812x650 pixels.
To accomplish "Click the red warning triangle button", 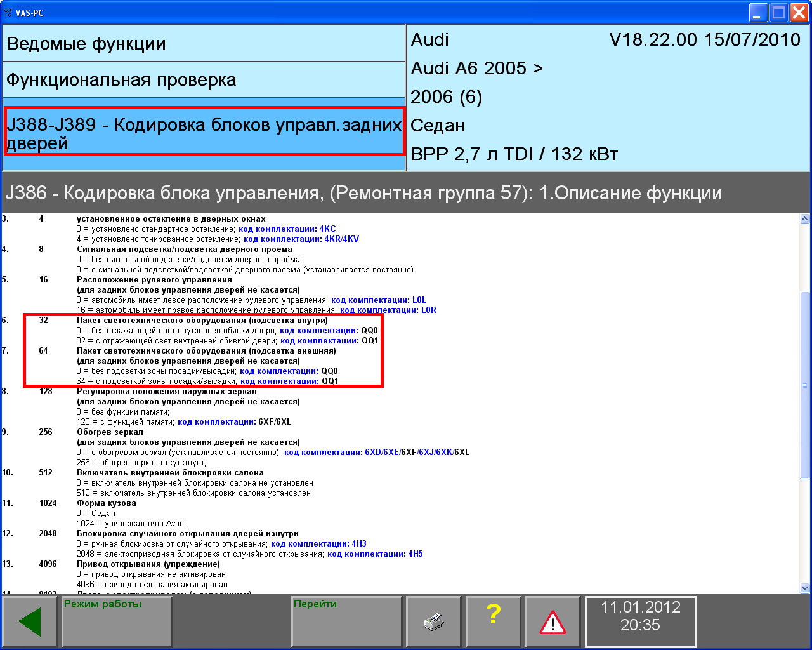I will pos(553,622).
